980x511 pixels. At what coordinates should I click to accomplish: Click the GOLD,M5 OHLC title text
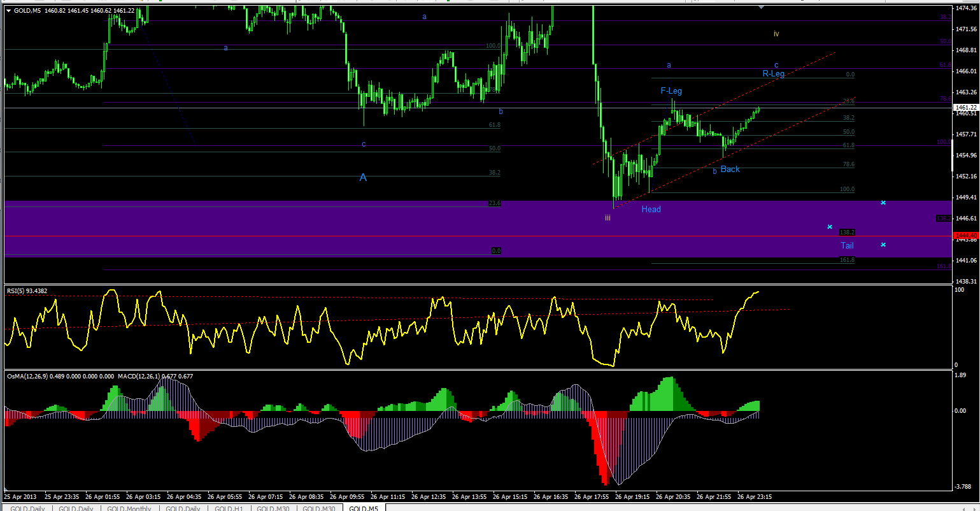point(74,10)
